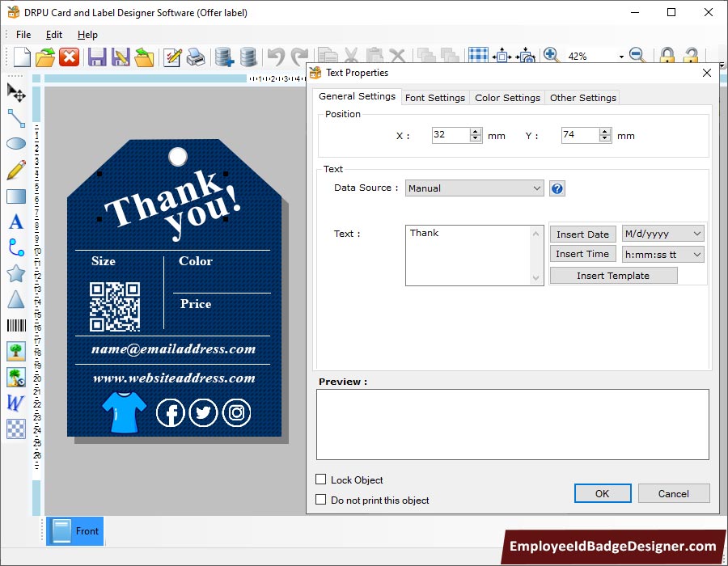Enable the Lock Object checkbox
728x566 pixels.
pyautogui.click(x=321, y=479)
